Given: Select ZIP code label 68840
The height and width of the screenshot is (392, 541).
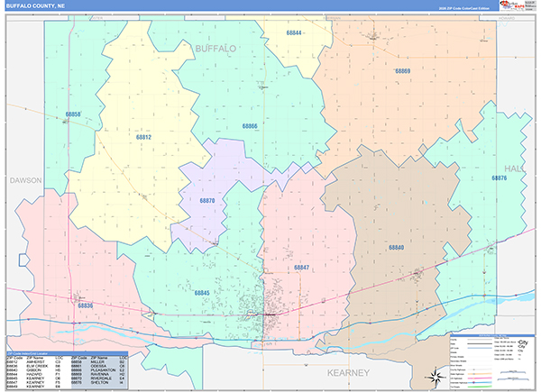Looking at the screenshot, I should point(396,247).
